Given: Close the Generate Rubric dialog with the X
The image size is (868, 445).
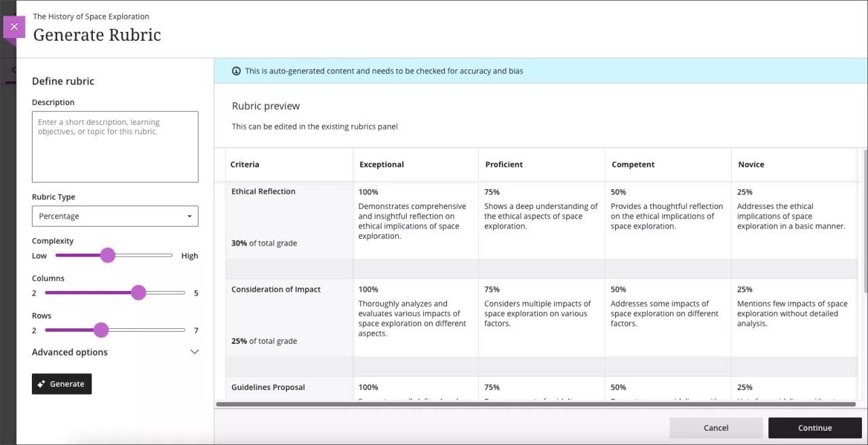Looking at the screenshot, I should pyautogui.click(x=14, y=26).
